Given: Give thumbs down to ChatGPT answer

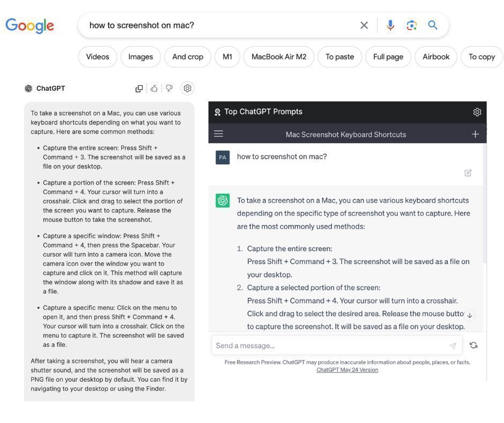Looking at the screenshot, I should click(x=169, y=88).
